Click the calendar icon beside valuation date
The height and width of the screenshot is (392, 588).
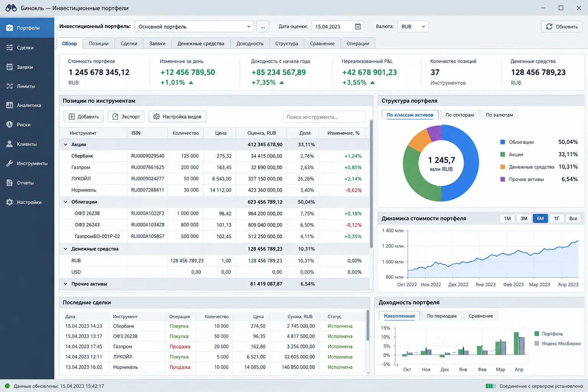pos(358,26)
